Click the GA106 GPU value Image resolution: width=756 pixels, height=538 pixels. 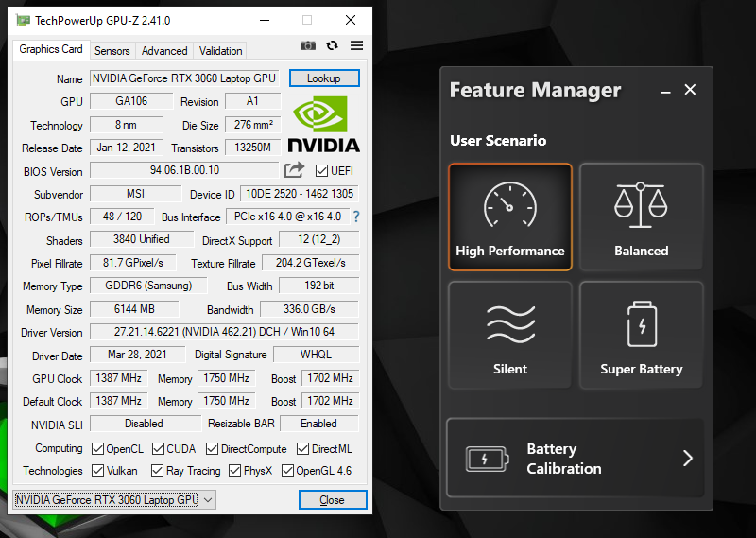(131, 101)
